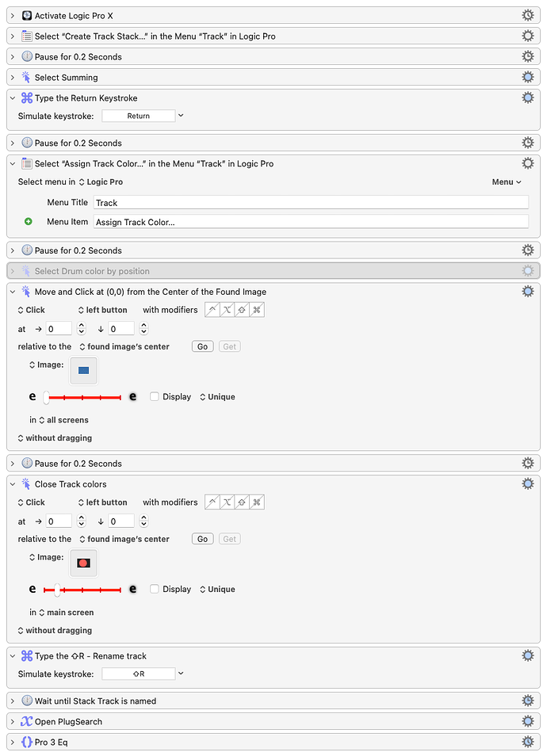Click the cursor icon beside Close Track colors
This screenshot has height=756, width=547.
[26, 483]
